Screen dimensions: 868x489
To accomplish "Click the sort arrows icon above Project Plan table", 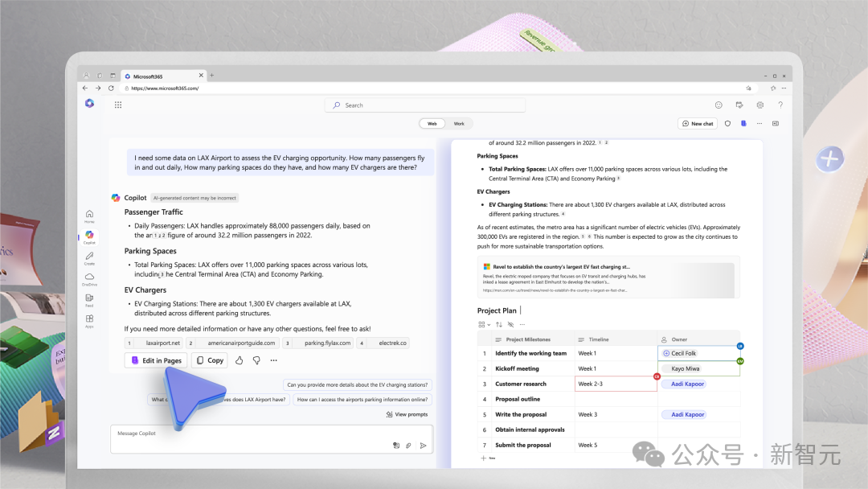I will pos(499,324).
